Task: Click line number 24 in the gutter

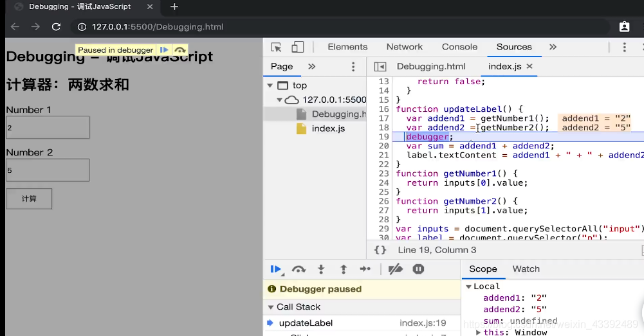Action: [x=383, y=183]
